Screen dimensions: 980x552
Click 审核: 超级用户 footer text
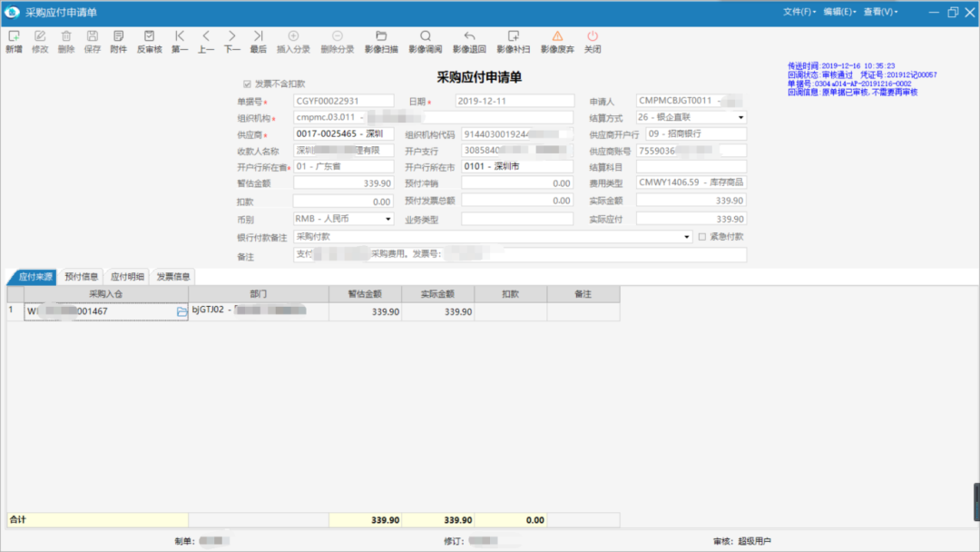[742, 541]
